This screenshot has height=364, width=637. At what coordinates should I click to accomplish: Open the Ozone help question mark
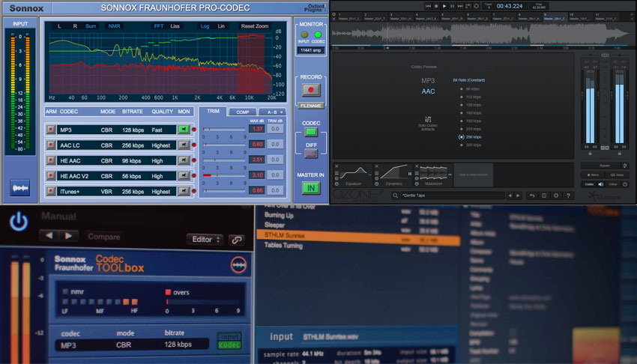coord(568,195)
